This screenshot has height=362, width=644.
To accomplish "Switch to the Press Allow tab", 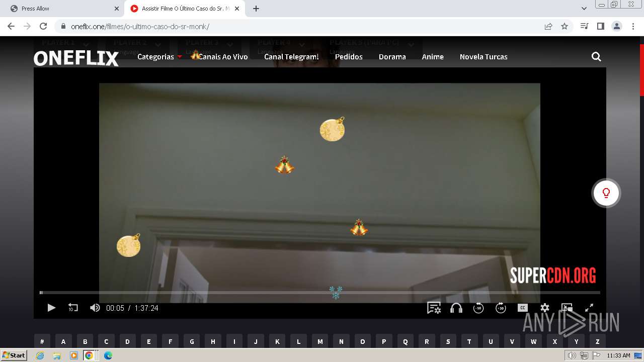I will click(x=63, y=9).
